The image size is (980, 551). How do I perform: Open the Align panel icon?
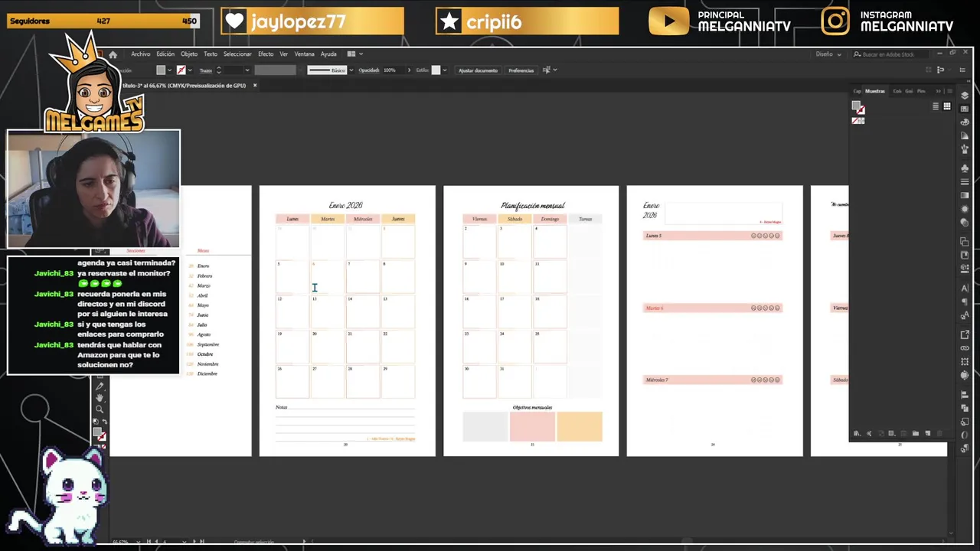point(965,394)
